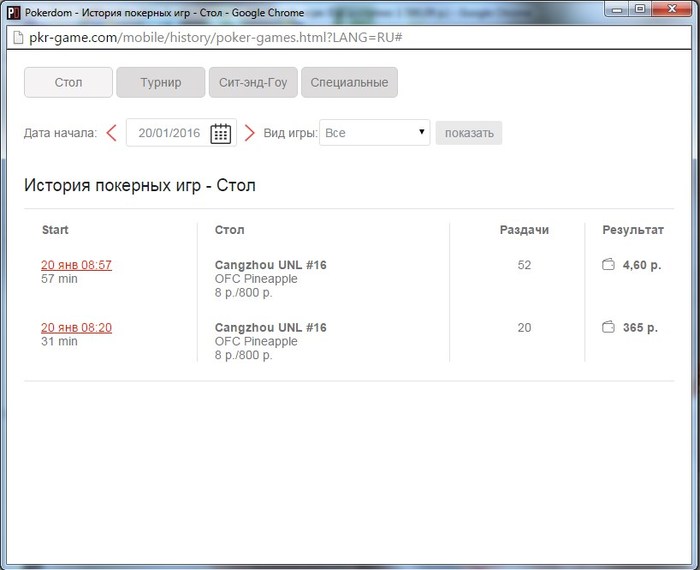Open the Вид игры dropdown
The width and height of the screenshot is (700, 570).
click(x=375, y=133)
